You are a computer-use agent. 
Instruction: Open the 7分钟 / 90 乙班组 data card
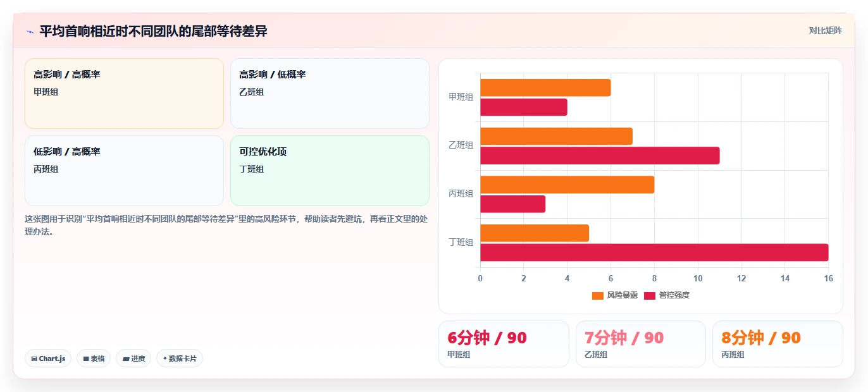(x=641, y=344)
